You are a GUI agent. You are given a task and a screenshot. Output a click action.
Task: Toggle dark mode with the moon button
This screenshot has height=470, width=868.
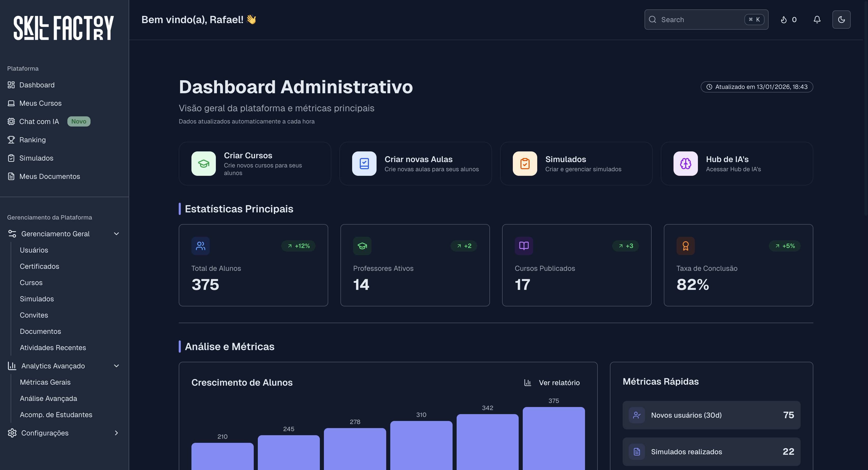tap(841, 20)
